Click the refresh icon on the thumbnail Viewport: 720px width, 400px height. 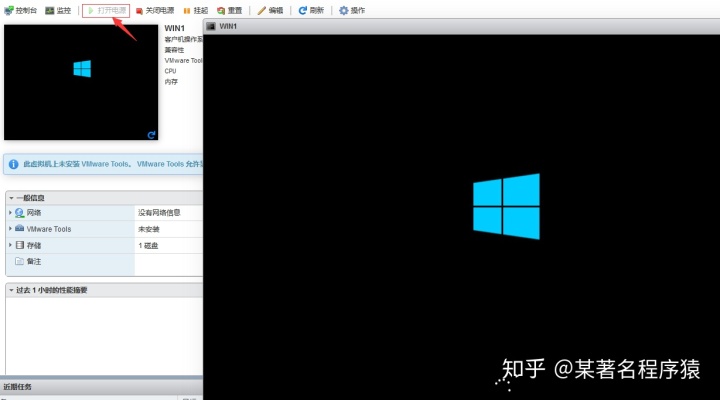(x=151, y=135)
